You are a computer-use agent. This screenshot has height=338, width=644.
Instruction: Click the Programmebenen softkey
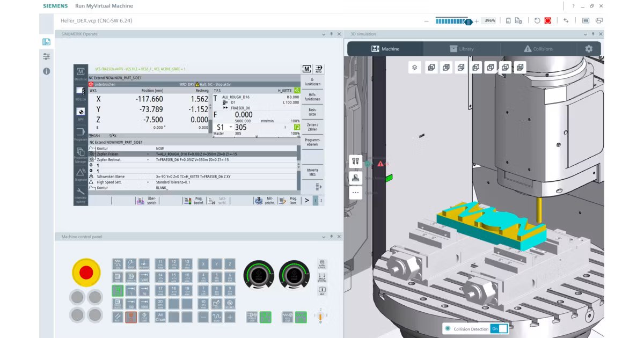(x=312, y=142)
